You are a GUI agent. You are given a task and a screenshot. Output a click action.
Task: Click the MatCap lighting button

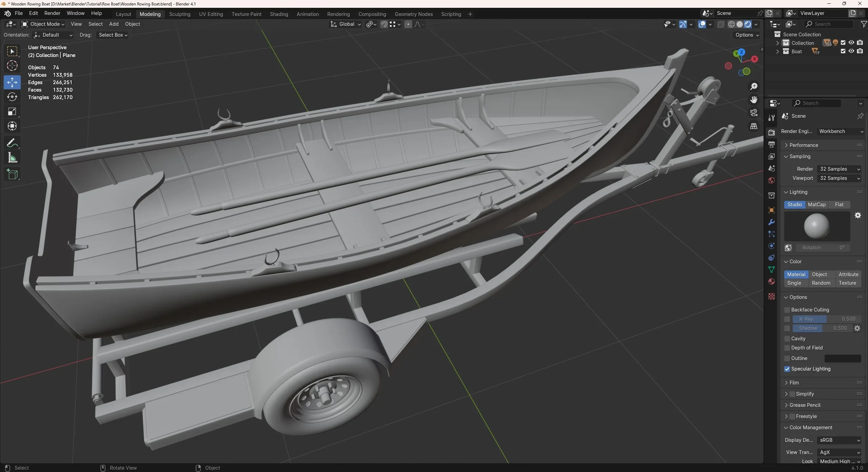tap(817, 204)
